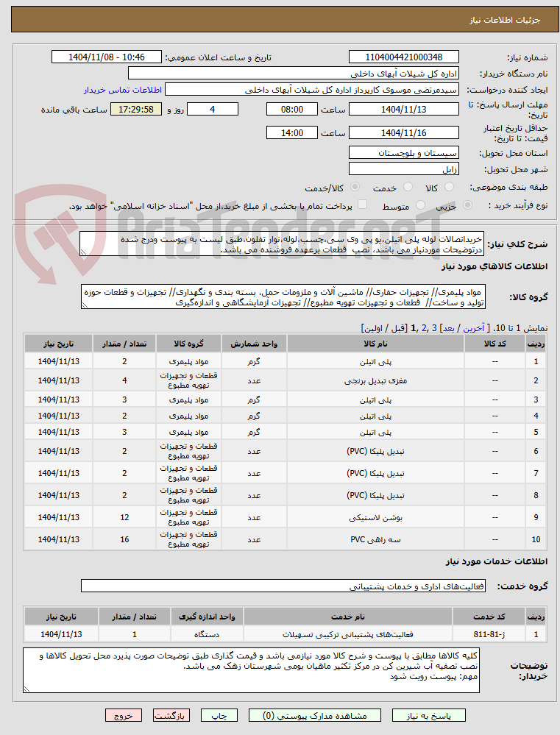Click the گروه خدمت field

pos(283,586)
